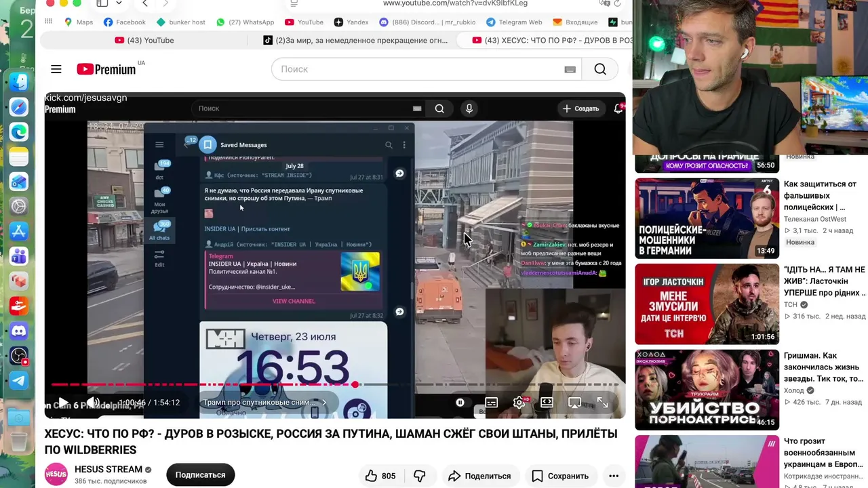Start AirPlay from the player controls
Screen dimensions: 868x488
point(574,403)
